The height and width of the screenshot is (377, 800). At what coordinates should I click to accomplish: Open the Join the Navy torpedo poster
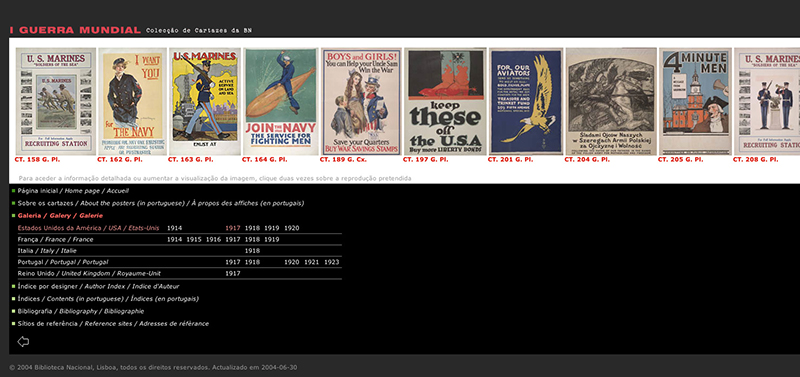click(281, 102)
